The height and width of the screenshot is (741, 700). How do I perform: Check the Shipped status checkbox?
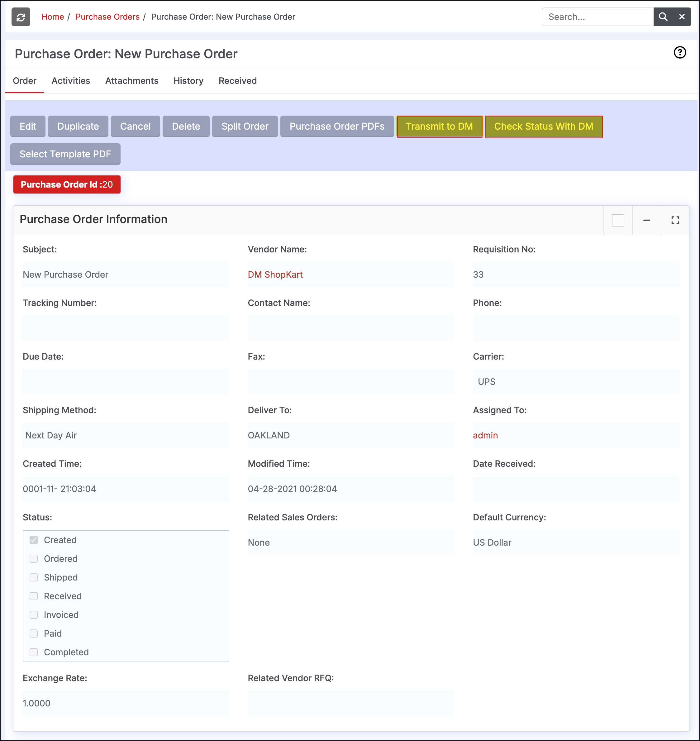(x=34, y=577)
